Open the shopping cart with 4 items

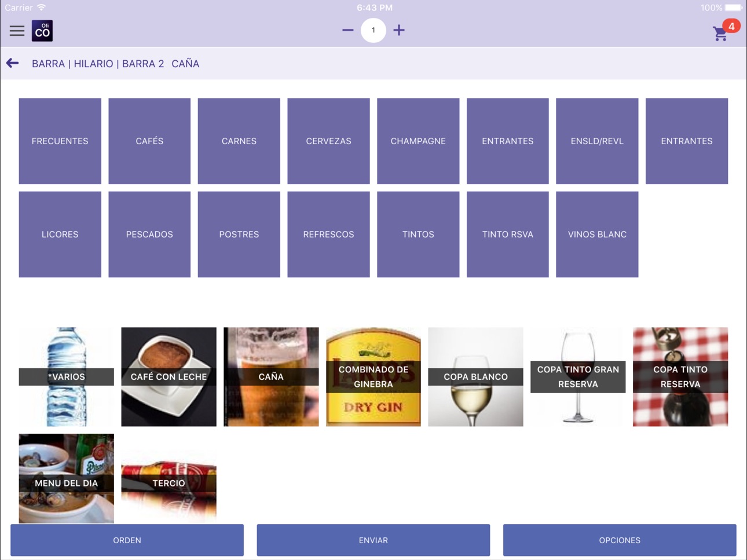(725, 31)
